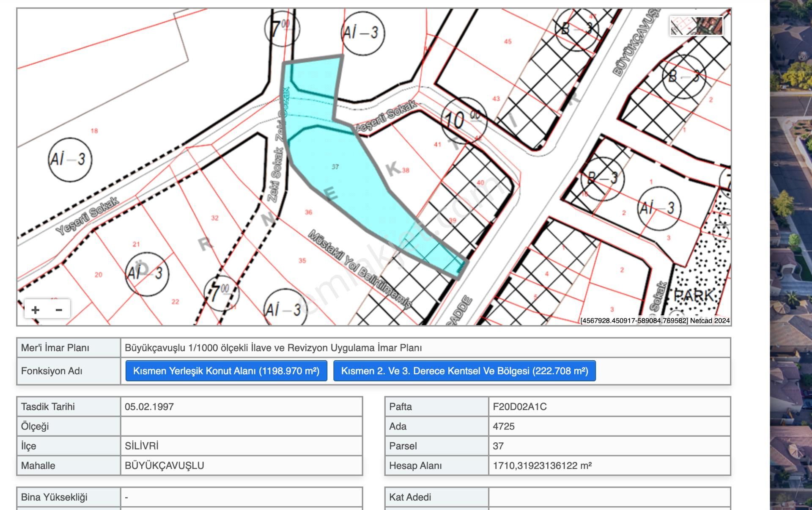Image resolution: width=812 pixels, height=510 pixels.
Task: Select Parsel value 37 in table
Action: point(498,446)
